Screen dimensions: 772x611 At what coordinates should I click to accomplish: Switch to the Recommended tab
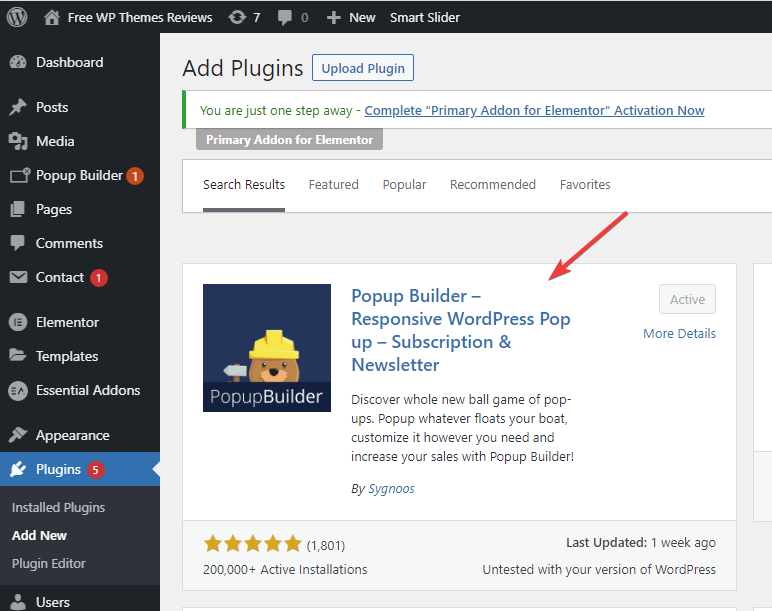pos(492,185)
